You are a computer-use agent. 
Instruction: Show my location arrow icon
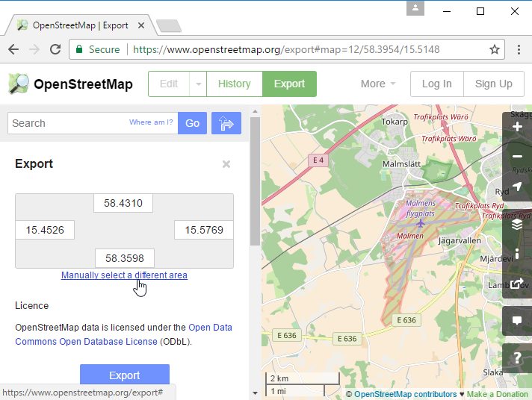[x=517, y=186]
